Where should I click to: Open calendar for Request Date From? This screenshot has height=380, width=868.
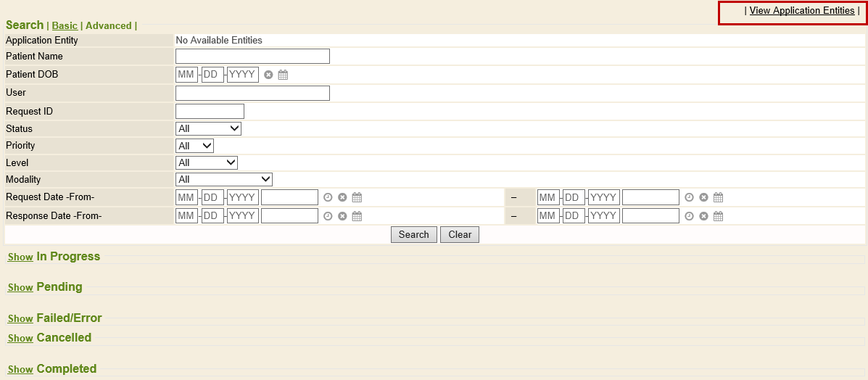pyautogui.click(x=357, y=197)
